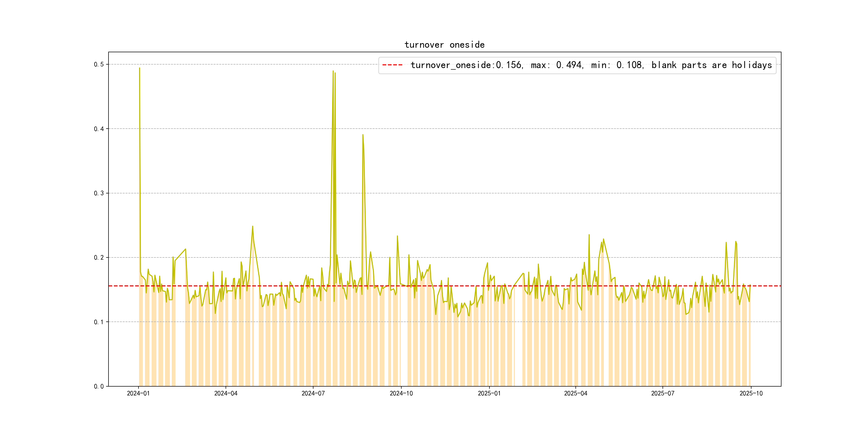Click the 0.1 y-axis tick label
The height and width of the screenshot is (434, 868).
click(99, 322)
